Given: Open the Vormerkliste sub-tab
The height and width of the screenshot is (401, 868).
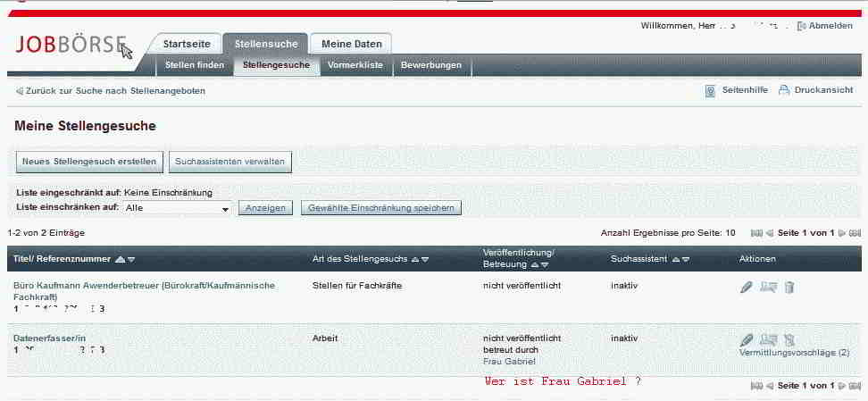Looking at the screenshot, I should coord(355,65).
